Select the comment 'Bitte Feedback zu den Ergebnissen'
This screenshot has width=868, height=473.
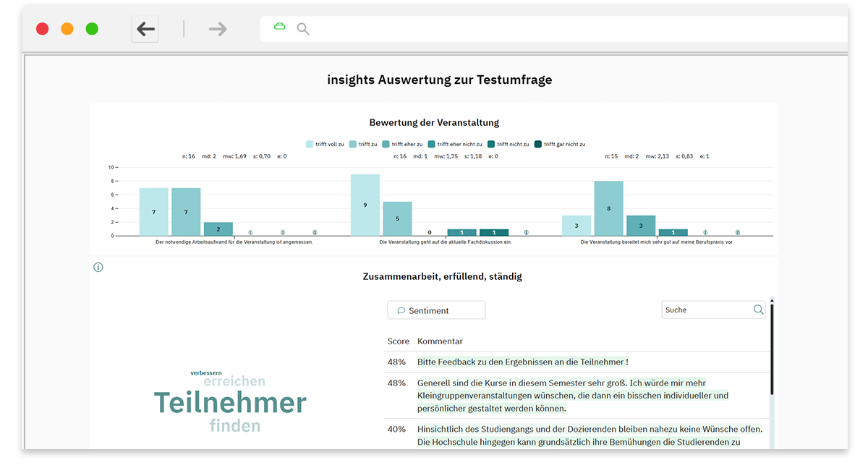coord(522,362)
